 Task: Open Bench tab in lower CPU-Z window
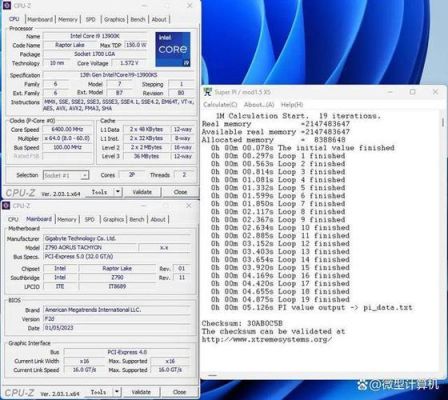pos(137,219)
